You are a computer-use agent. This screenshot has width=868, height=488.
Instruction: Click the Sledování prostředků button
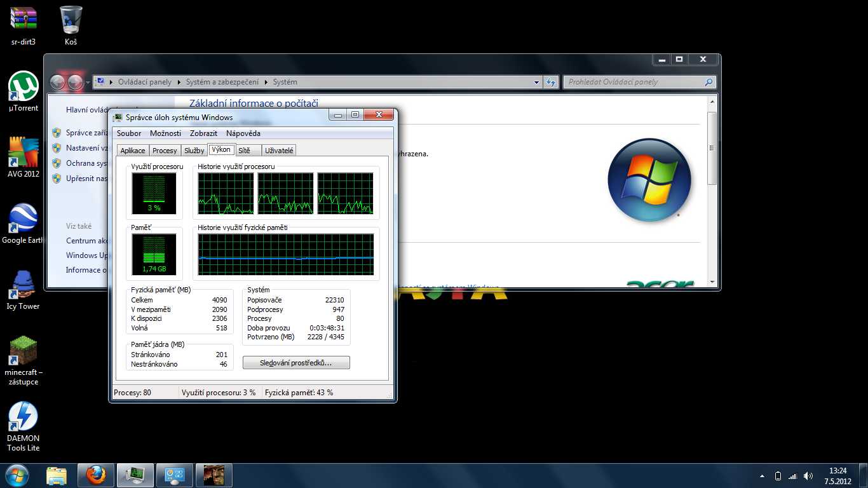296,363
